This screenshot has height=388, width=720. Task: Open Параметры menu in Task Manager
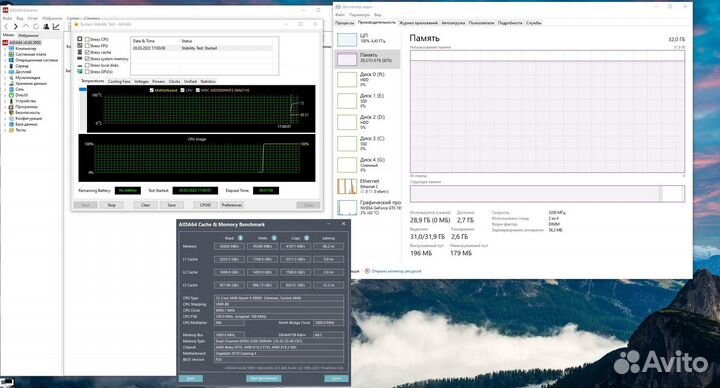tap(359, 15)
